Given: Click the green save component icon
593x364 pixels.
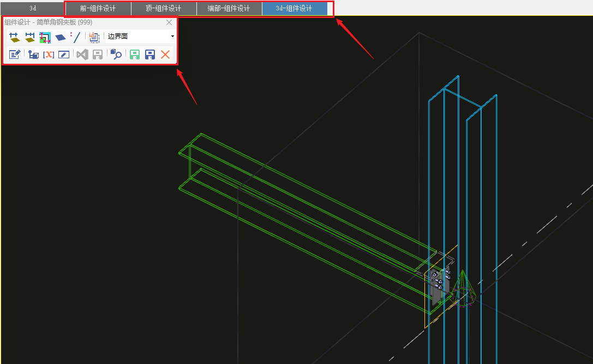Looking at the screenshot, I should (x=134, y=54).
